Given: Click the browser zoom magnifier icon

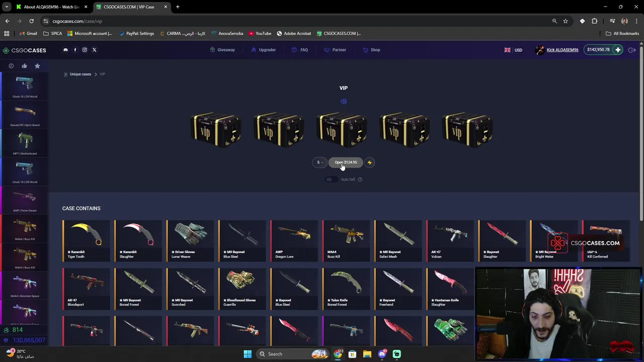Looking at the screenshot, I should click(x=554, y=21).
